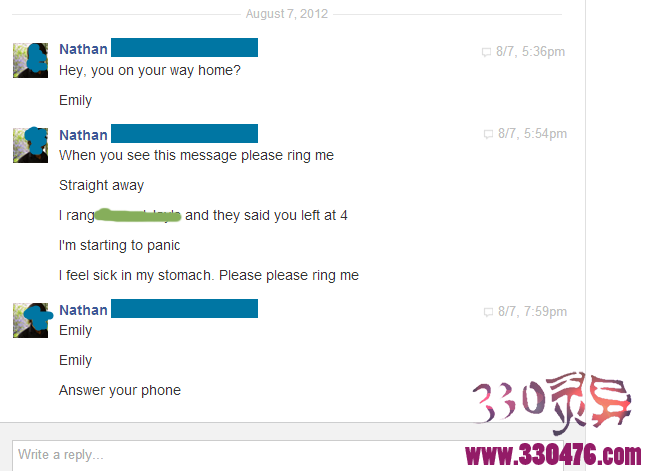Click the avatar thumbnail beside the 7:59pm message
The height and width of the screenshot is (471, 649).
(x=30, y=320)
